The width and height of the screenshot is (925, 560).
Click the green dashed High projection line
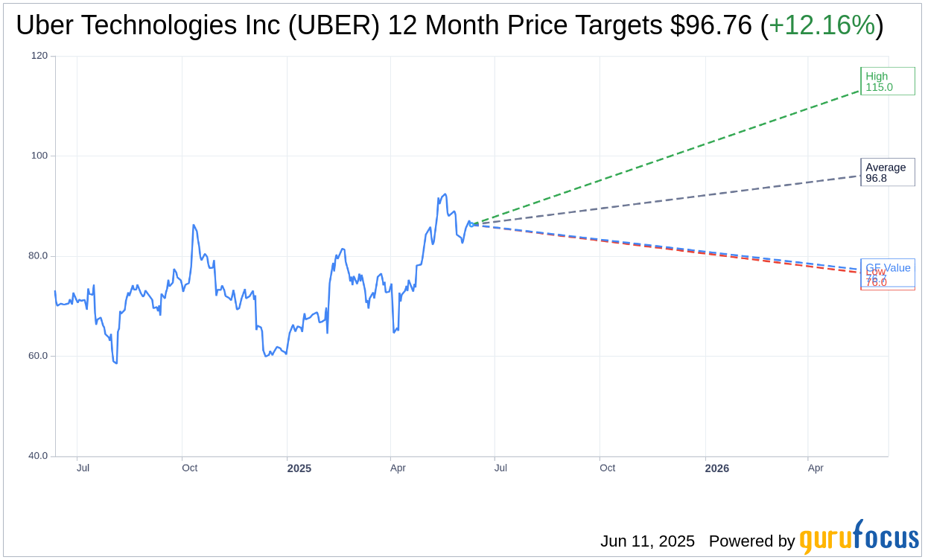pos(667,157)
